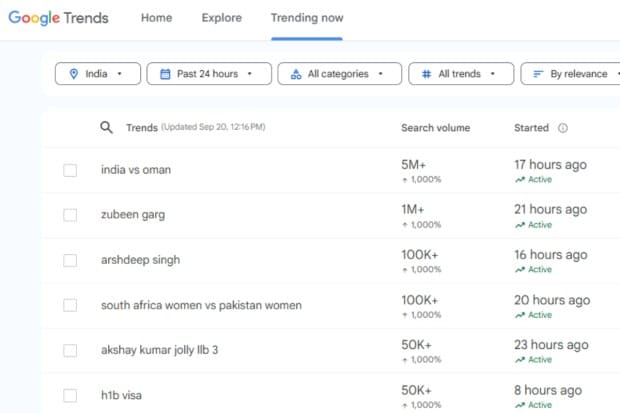
Task: Tick the checkbox for india vs oman
Action: (70, 171)
